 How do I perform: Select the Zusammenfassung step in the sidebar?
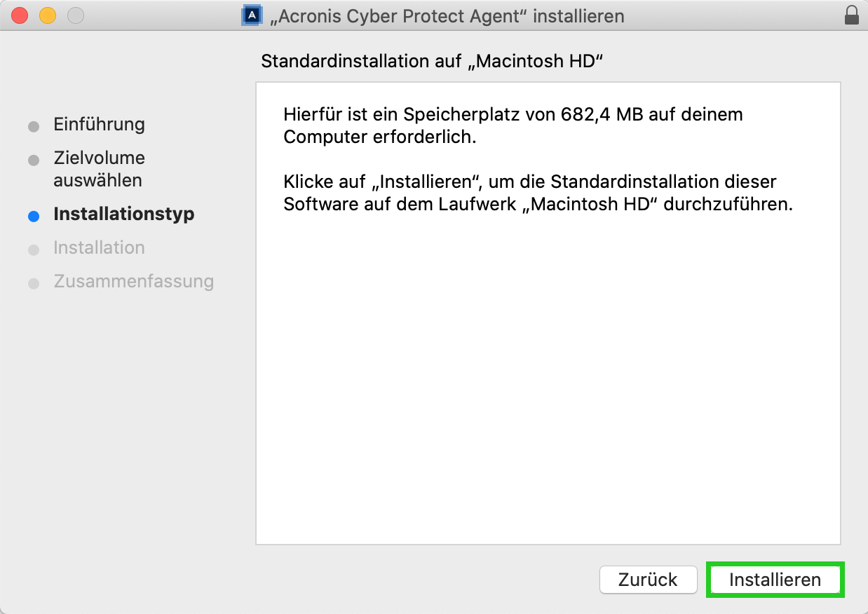133,281
